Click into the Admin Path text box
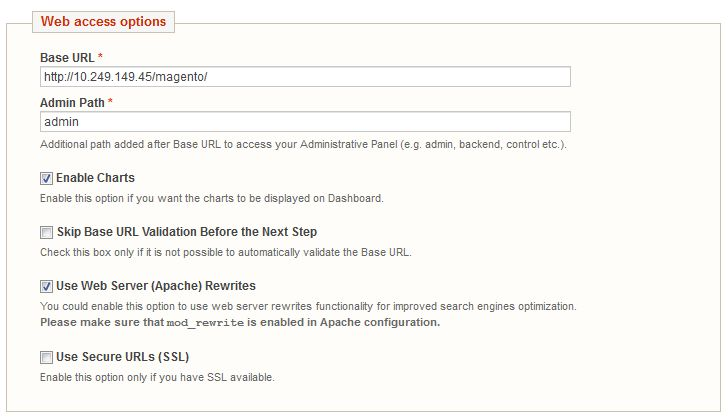728x417 pixels. tap(305, 122)
